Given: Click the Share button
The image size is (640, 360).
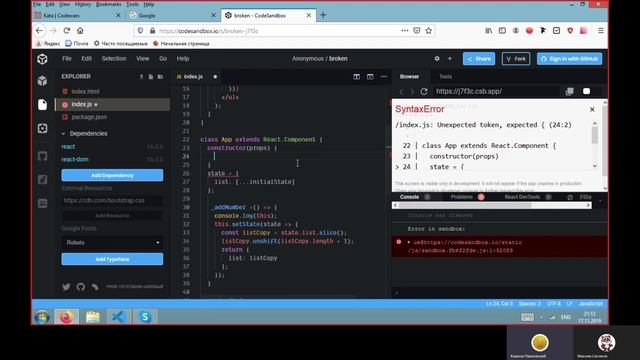Looking at the screenshot, I should click(x=479, y=59).
